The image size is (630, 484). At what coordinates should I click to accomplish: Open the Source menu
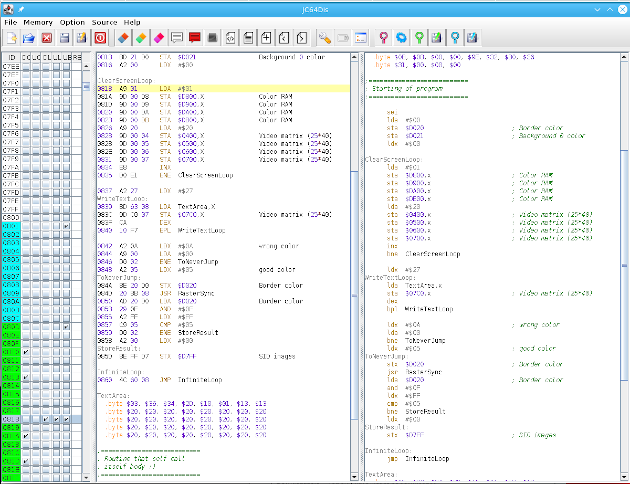[x=104, y=21]
